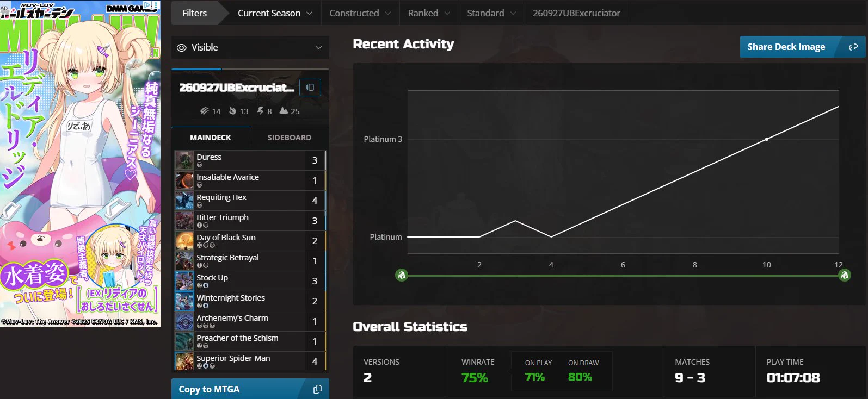The image size is (868, 399).
Task: Click the 01:07:08 play time value
Action: click(x=793, y=378)
